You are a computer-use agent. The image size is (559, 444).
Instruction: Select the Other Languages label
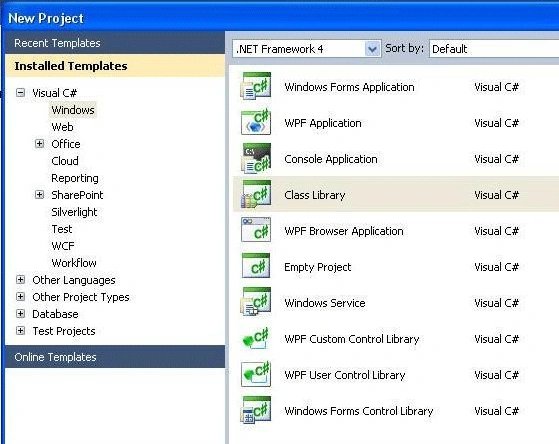(x=74, y=280)
